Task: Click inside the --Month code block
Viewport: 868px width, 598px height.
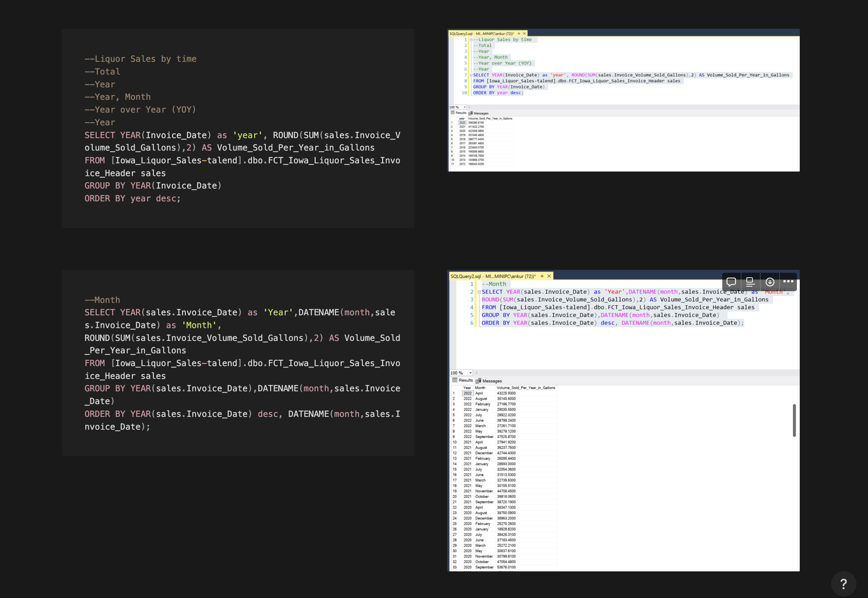Action: click(x=238, y=363)
